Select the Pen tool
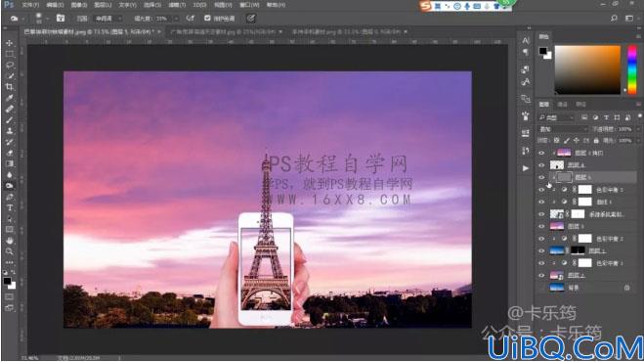644x362 pixels. coord(10,197)
